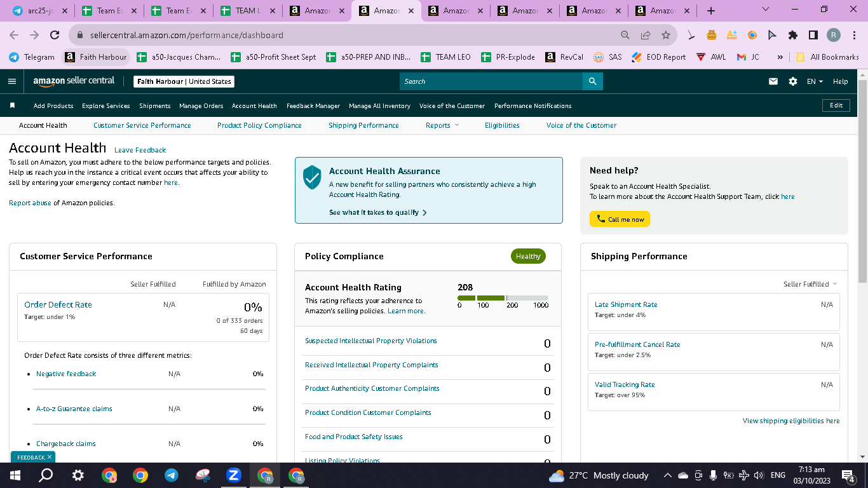Screen dimensions: 868x488
Task: Click the Late Shipment Rate link
Action: point(626,304)
